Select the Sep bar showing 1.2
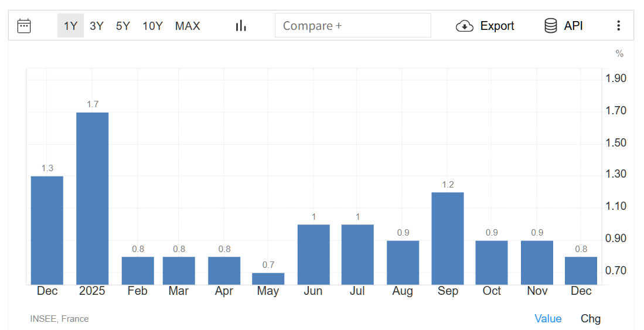 click(448, 238)
